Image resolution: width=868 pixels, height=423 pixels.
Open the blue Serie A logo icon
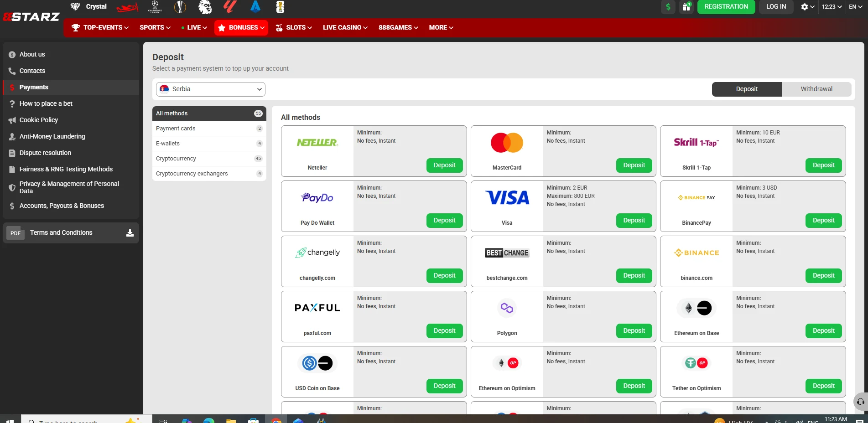tap(255, 7)
